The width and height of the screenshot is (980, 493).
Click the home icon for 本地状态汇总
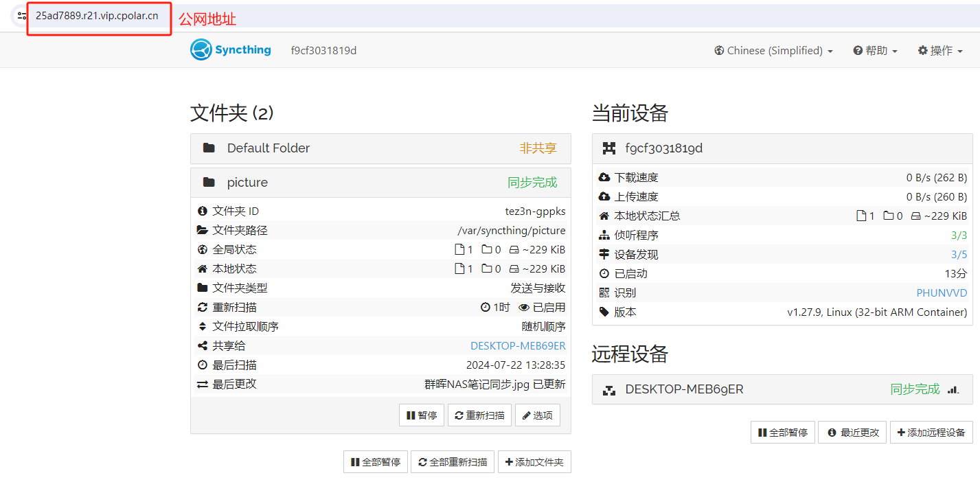[x=604, y=216]
